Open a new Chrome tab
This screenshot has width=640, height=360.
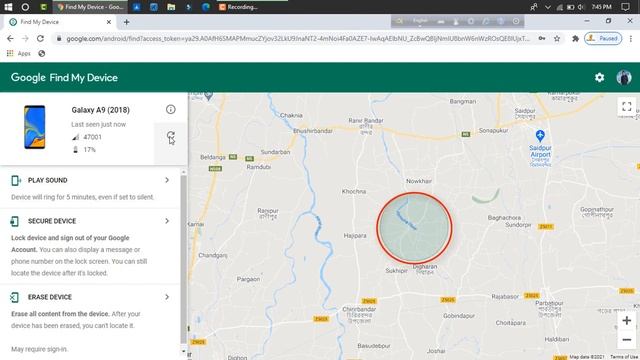(x=127, y=22)
